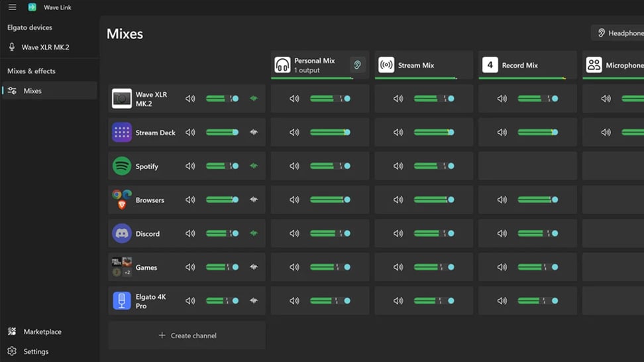Toggle monitoring ear icon on Personal Mix
Screen dimensions: 644x362
click(357, 65)
